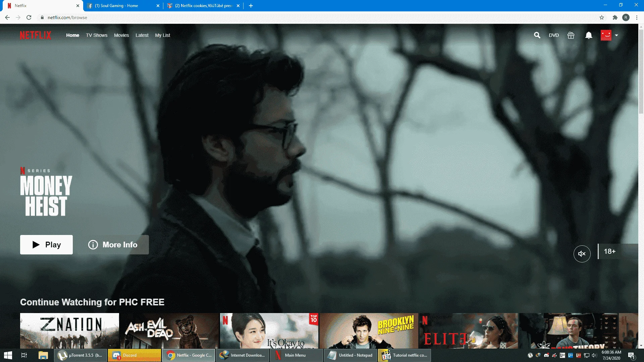Image resolution: width=644 pixels, height=362 pixels.
Task: Open More Info for Money Heist
Action: pyautogui.click(x=113, y=245)
